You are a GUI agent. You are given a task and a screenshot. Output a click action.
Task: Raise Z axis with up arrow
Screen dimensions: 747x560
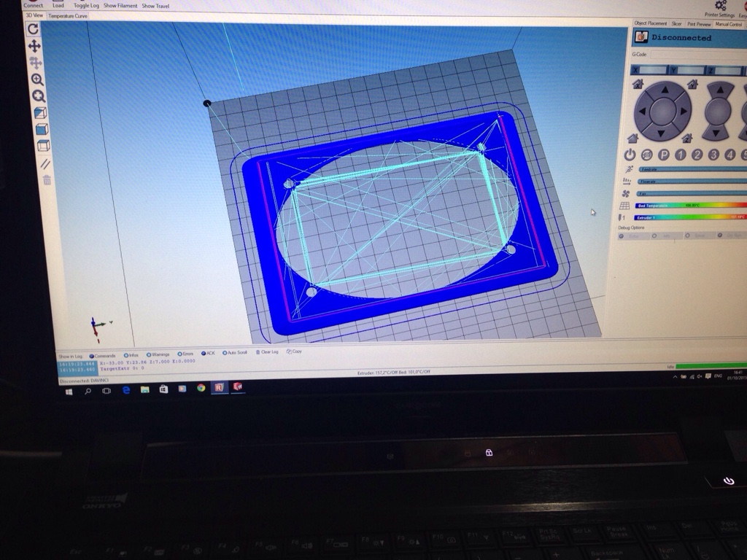(x=720, y=90)
